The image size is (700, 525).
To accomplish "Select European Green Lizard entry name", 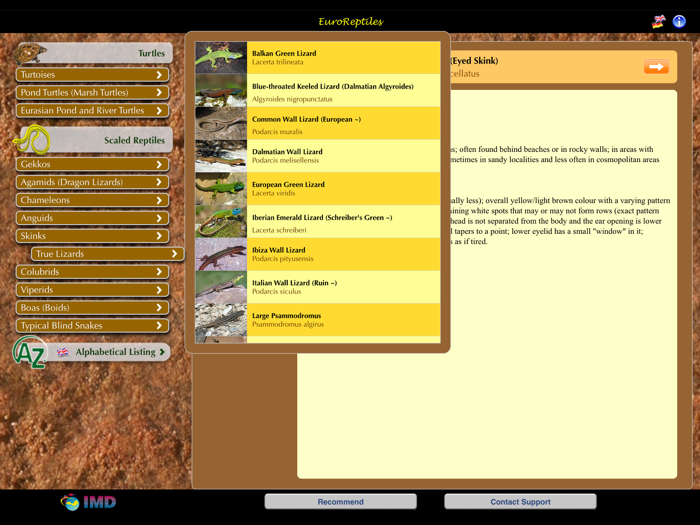I will [x=288, y=184].
